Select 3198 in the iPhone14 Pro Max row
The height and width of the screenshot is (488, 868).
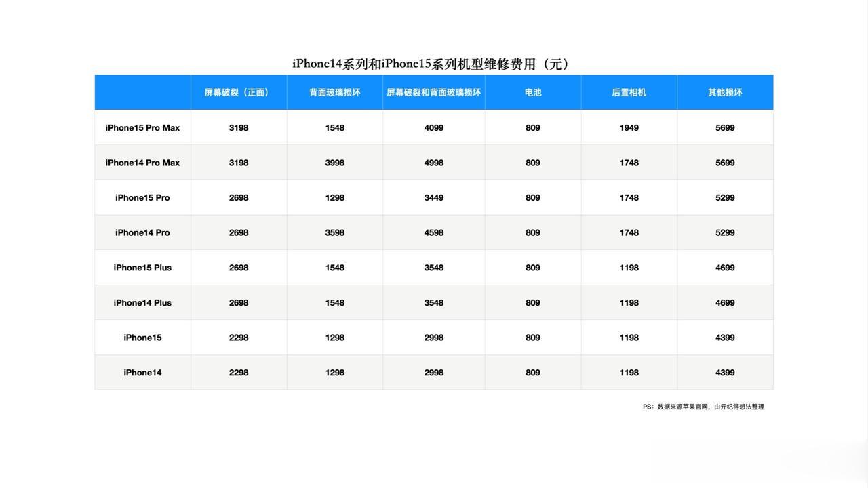click(x=239, y=163)
